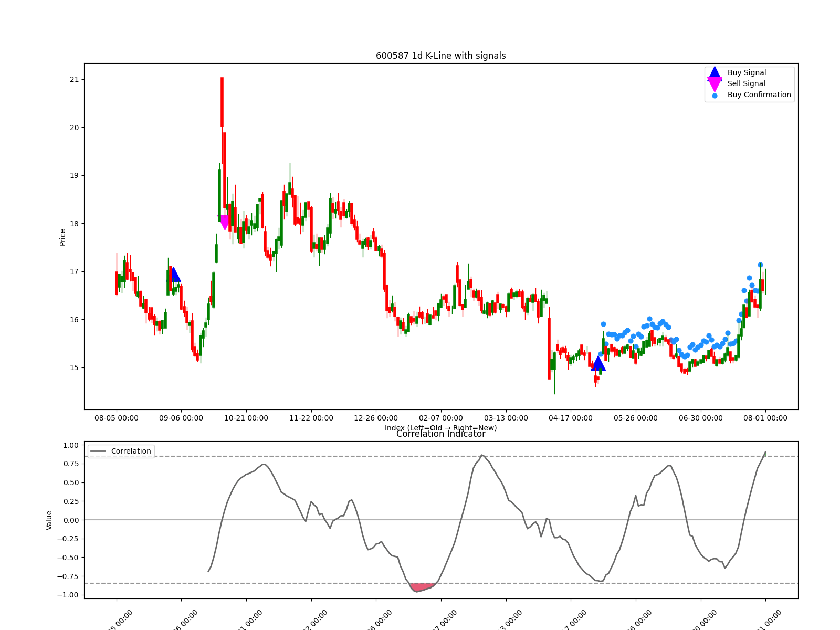Click the price tick label 18
Viewport: 840px width, 630px height.
coord(74,224)
